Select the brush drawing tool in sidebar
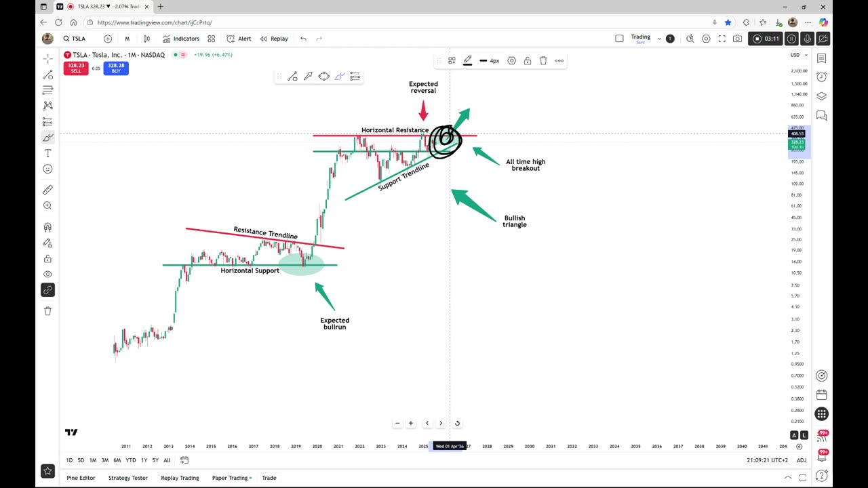868x488 pixels. pyautogui.click(x=47, y=138)
